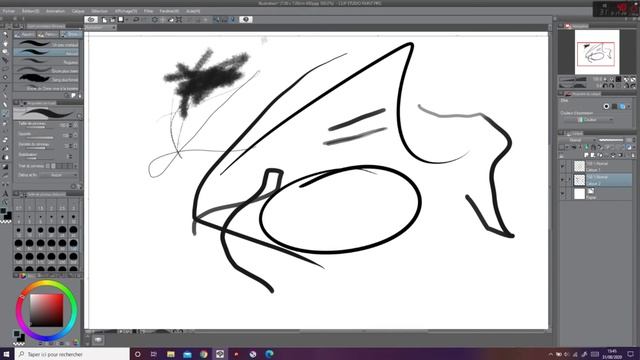
Task: Open the Brush size panel menu
Action: 16,194
